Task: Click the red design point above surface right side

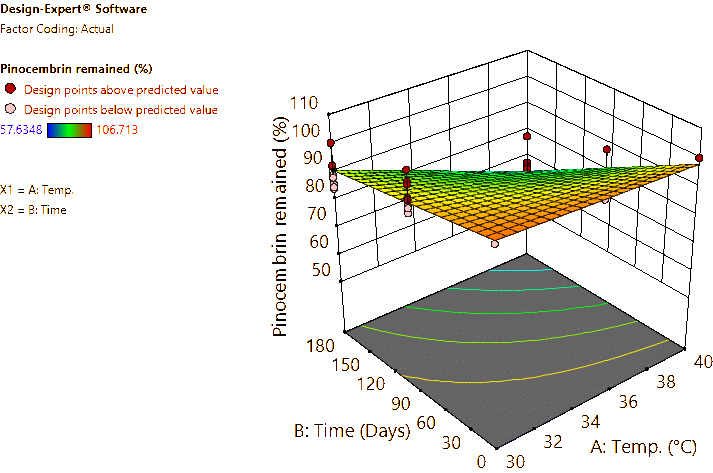Action: click(606, 150)
